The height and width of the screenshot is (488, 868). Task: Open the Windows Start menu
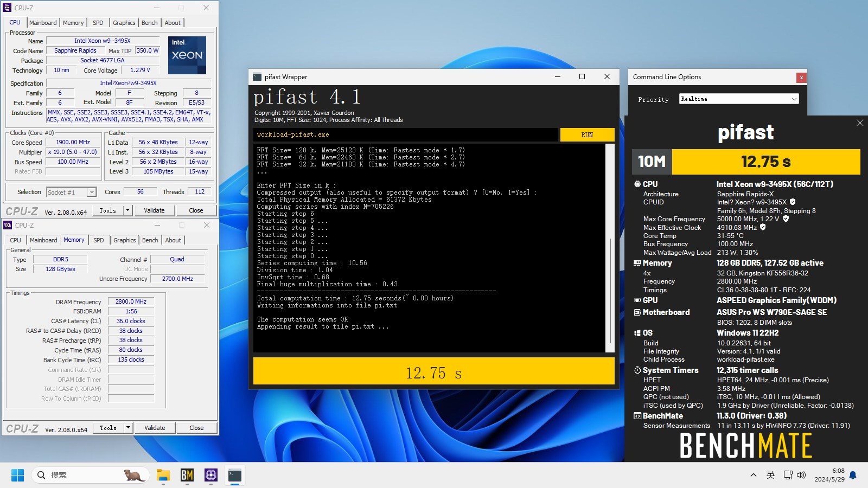coord(17,476)
